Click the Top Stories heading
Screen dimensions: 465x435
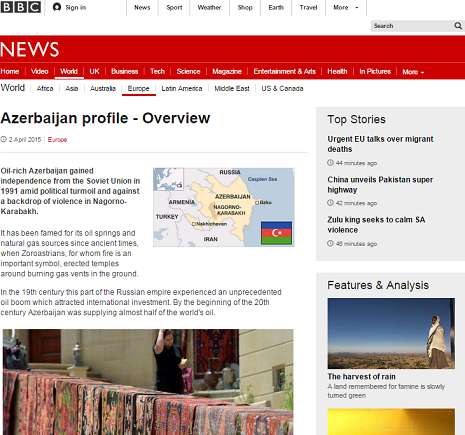pyautogui.click(x=356, y=119)
